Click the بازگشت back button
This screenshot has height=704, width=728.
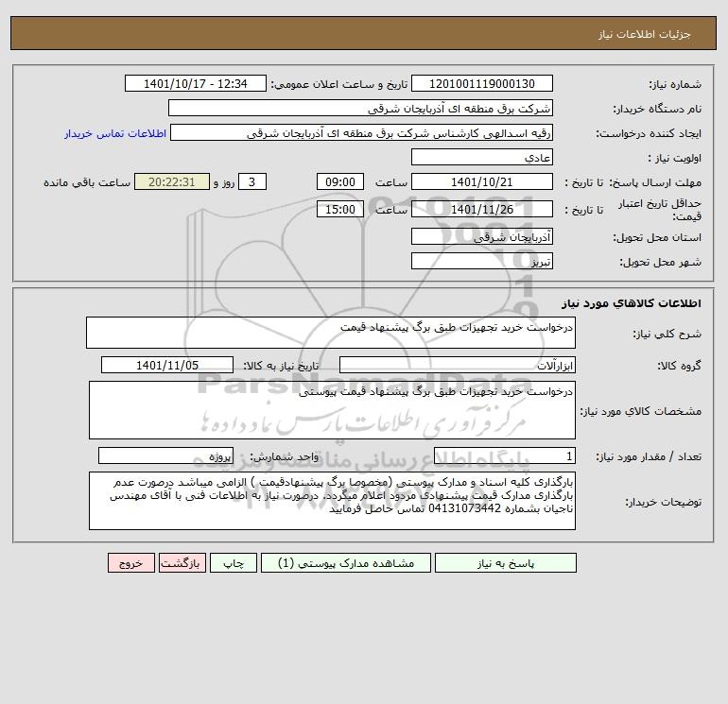point(182,563)
